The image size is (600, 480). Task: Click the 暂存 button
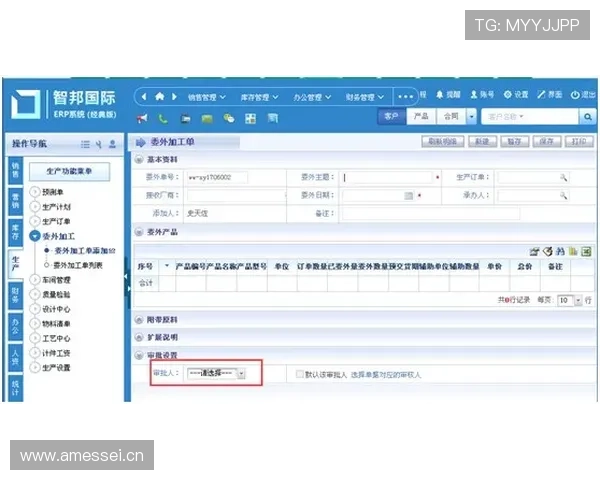pos(515,142)
